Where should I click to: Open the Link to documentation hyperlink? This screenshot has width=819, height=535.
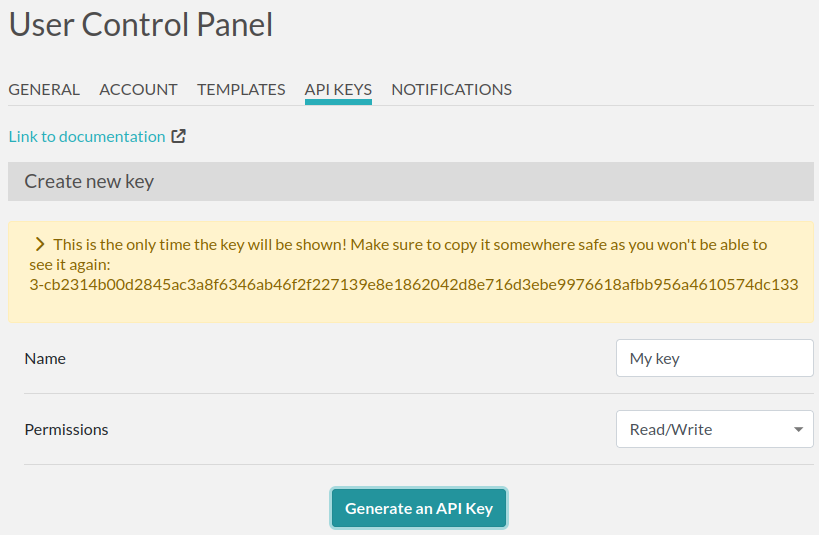[x=87, y=137]
